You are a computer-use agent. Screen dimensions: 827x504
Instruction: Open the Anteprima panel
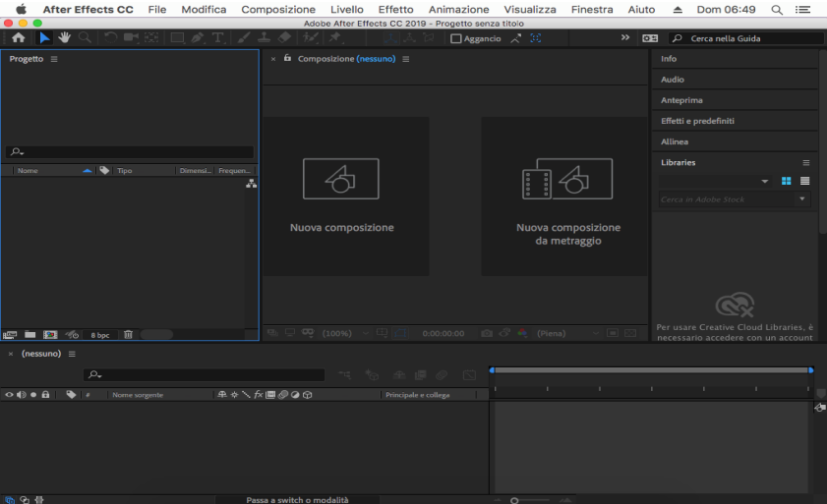(x=681, y=100)
